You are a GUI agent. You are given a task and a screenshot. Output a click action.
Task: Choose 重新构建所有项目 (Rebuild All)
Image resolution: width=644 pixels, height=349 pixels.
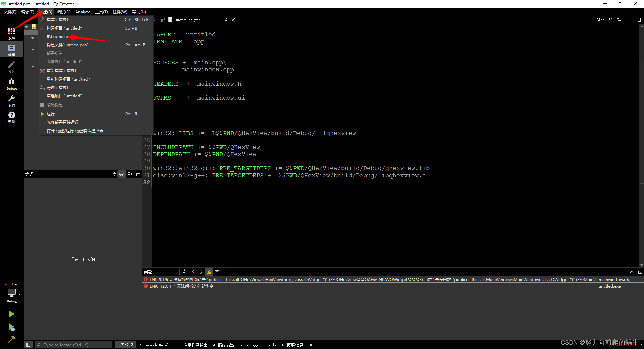tap(96, 70)
